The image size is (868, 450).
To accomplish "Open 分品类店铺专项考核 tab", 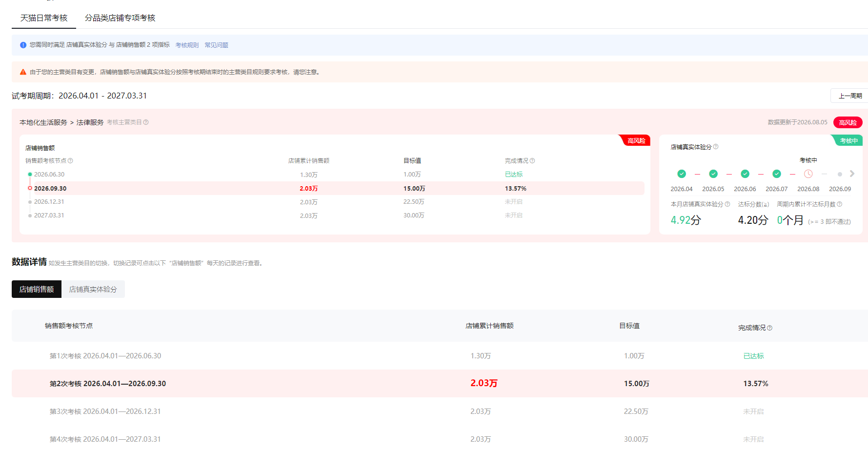I will coord(120,18).
